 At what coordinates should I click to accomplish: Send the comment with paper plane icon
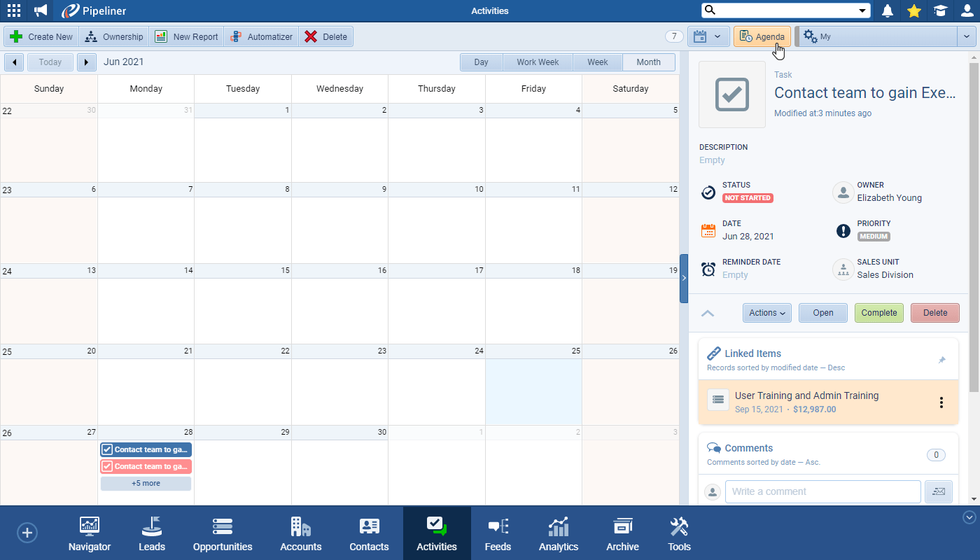point(939,491)
